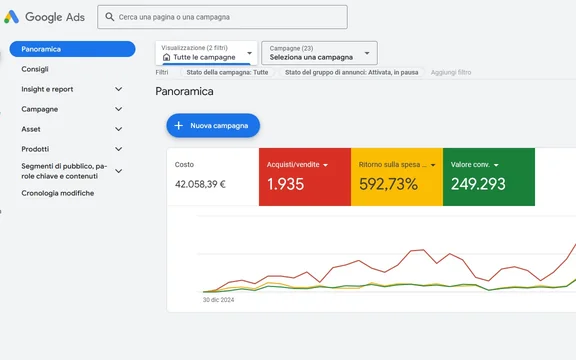This screenshot has width=576, height=360.
Task: Click the plus icon on Nuova campagna
Action: [x=179, y=126]
